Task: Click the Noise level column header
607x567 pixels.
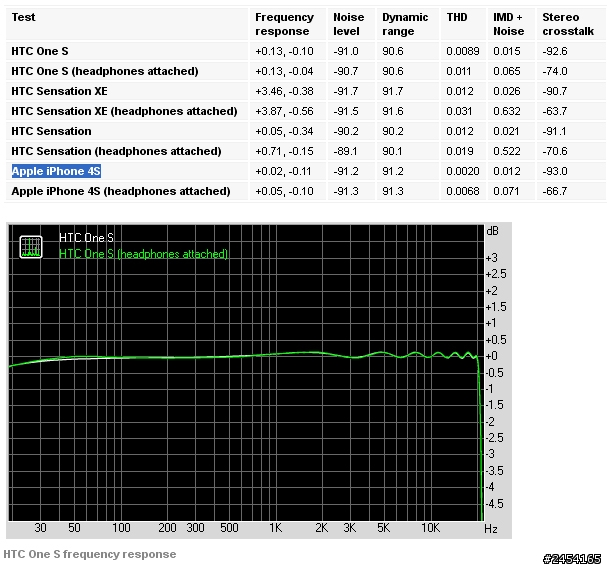Action: click(349, 24)
